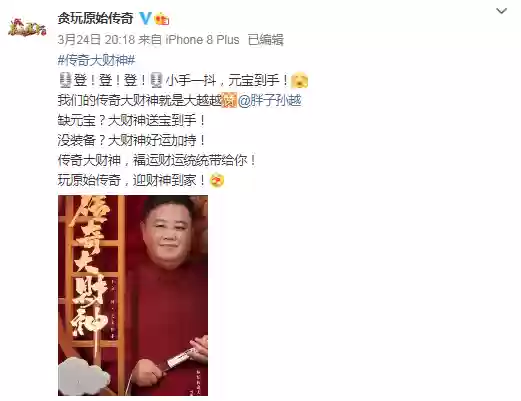Click the kissing emoji after 迎财神到家
The width and height of the screenshot is (521, 401).
click(x=217, y=181)
